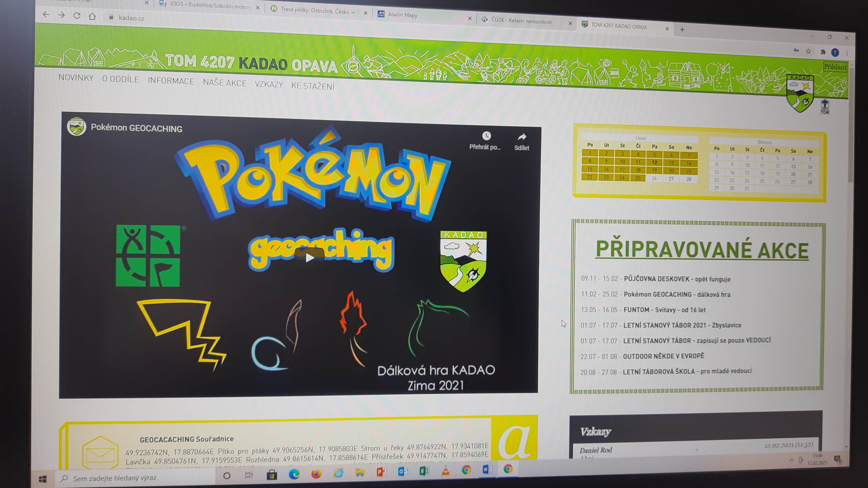Switch to Word on the taskbar

(487, 470)
